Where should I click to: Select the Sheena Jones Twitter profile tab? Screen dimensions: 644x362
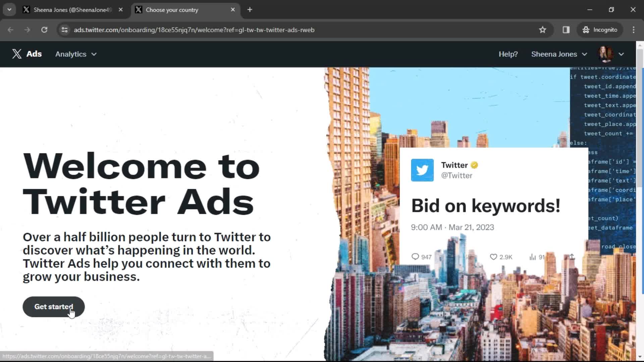click(72, 10)
